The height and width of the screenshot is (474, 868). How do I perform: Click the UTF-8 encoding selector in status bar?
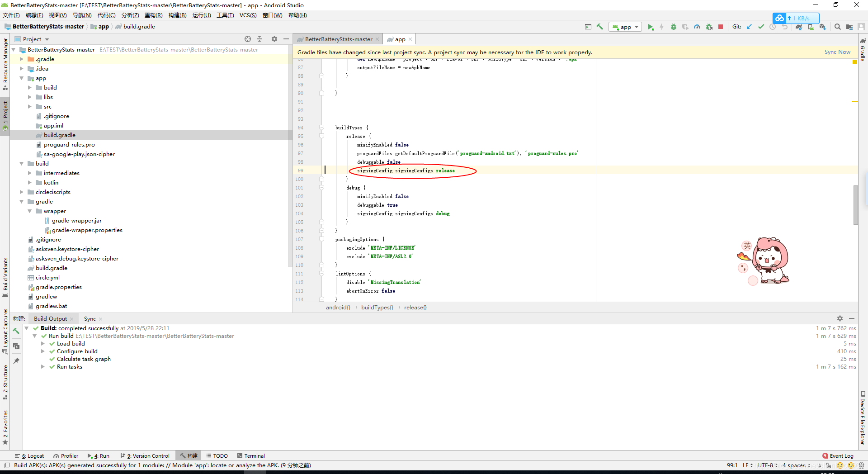tap(767, 465)
